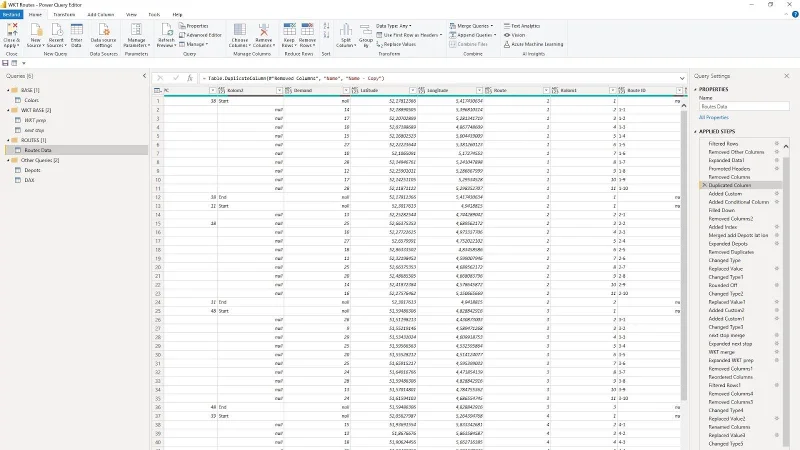Click the Enter Data icon
The height and width of the screenshot is (450, 800).
[x=77, y=30]
